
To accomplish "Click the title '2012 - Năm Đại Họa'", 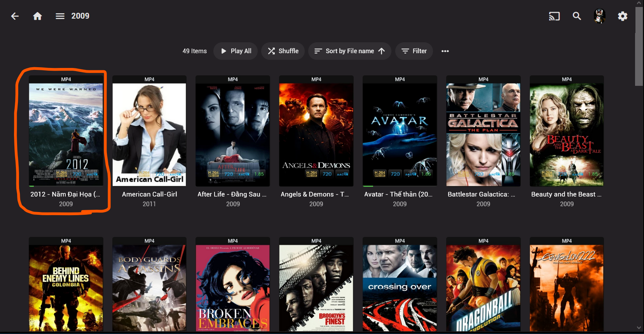I will click(x=65, y=194).
